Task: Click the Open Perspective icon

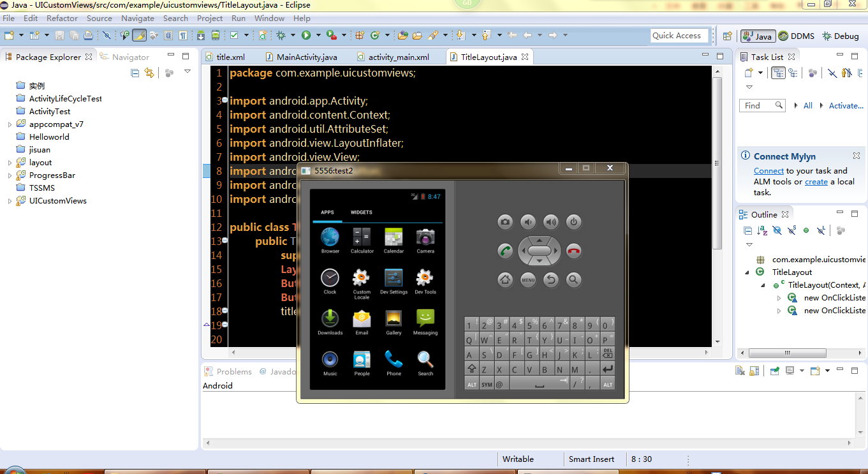Action: coord(727,36)
